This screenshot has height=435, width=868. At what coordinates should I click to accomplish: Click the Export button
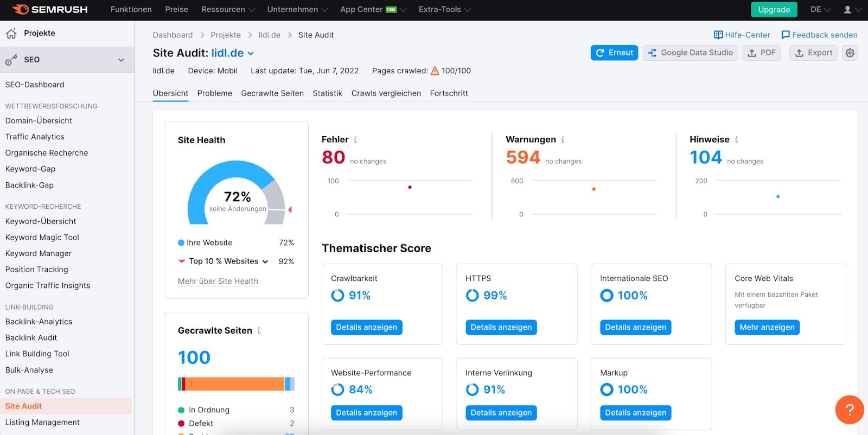click(814, 53)
